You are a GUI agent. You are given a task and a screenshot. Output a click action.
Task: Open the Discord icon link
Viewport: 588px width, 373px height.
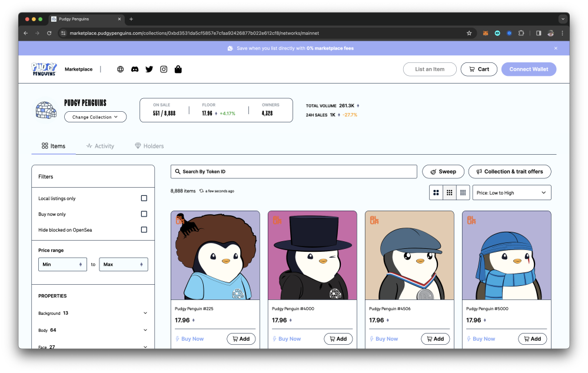[135, 69]
